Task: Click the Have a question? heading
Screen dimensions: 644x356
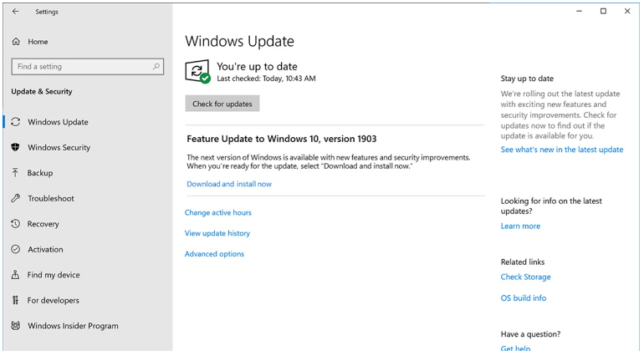Action: [x=530, y=334]
